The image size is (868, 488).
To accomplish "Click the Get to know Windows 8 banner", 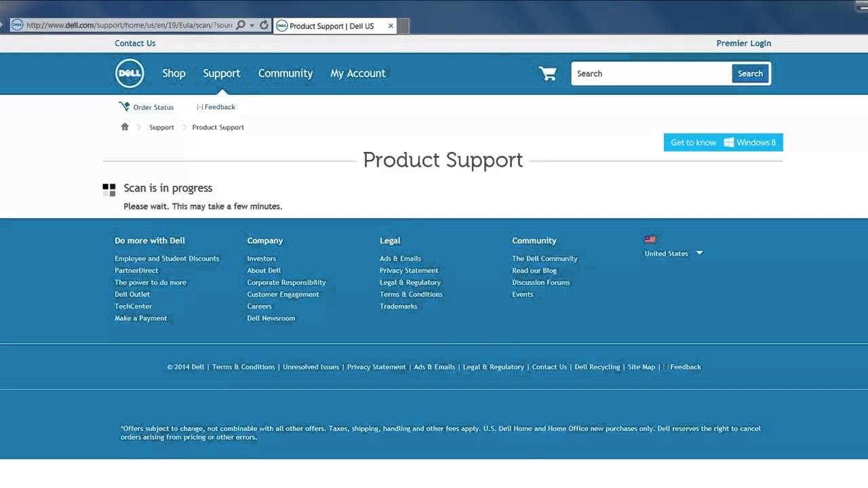I will (x=723, y=142).
